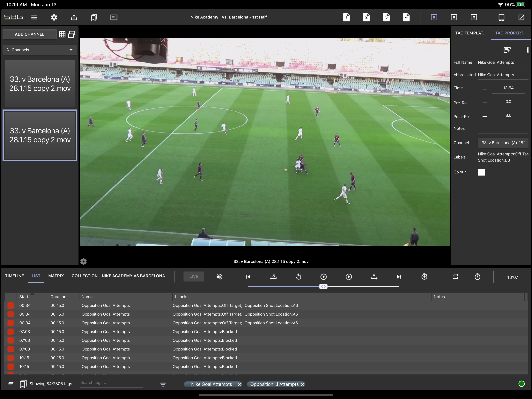This screenshot has width=532, height=399.
Task: Toggle the stopwatch timer icon
Action: pyautogui.click(x=477, y=277)
